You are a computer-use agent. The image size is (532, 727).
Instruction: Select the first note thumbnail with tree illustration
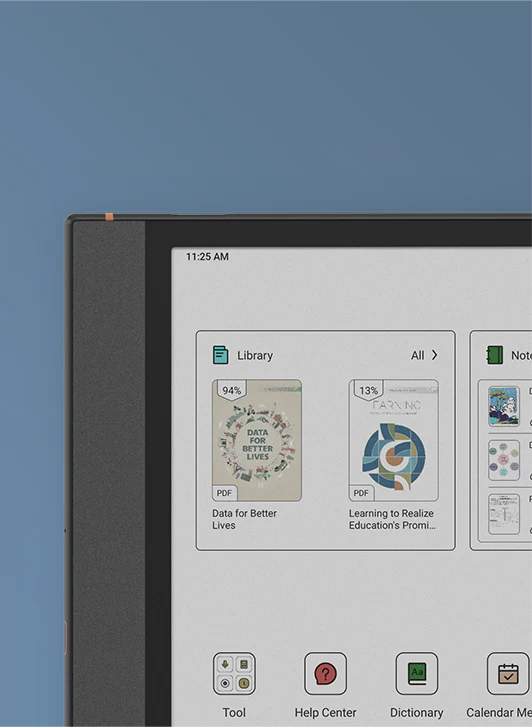click(504, 407)
